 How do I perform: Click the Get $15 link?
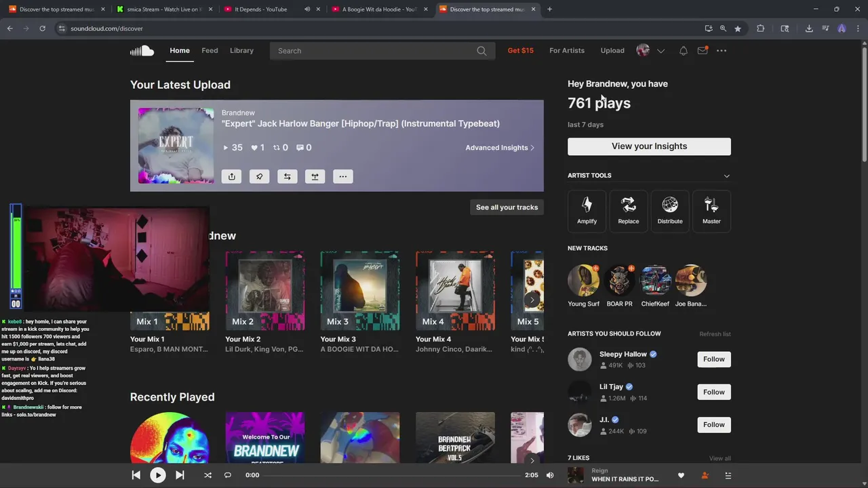[521, 51]
